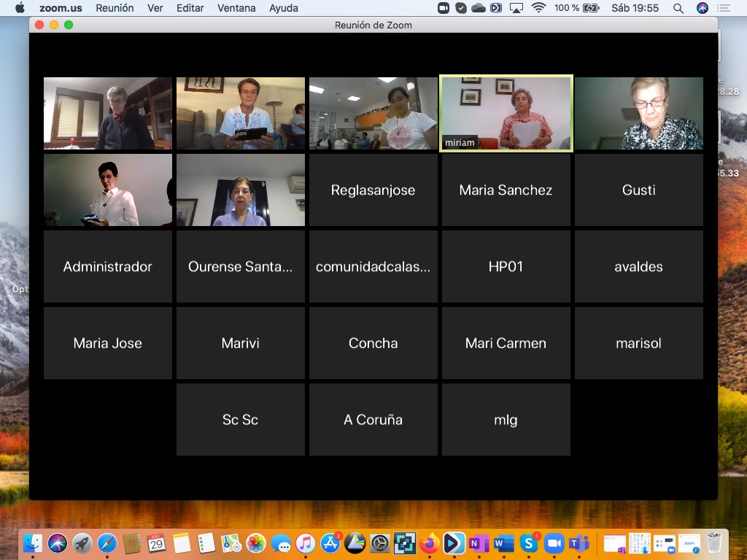Click the green full-screen window button
Screen dimensions: 747x560
(x=69, y=25)
